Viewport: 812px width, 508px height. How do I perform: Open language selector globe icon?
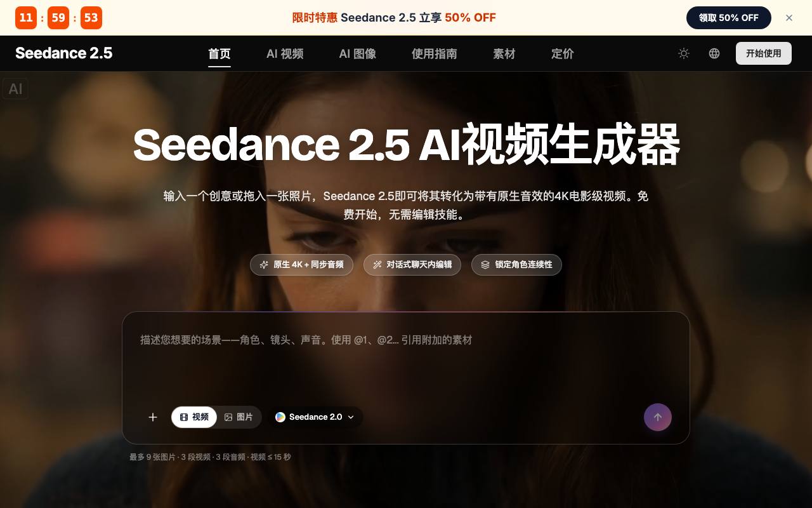[714, 53]
